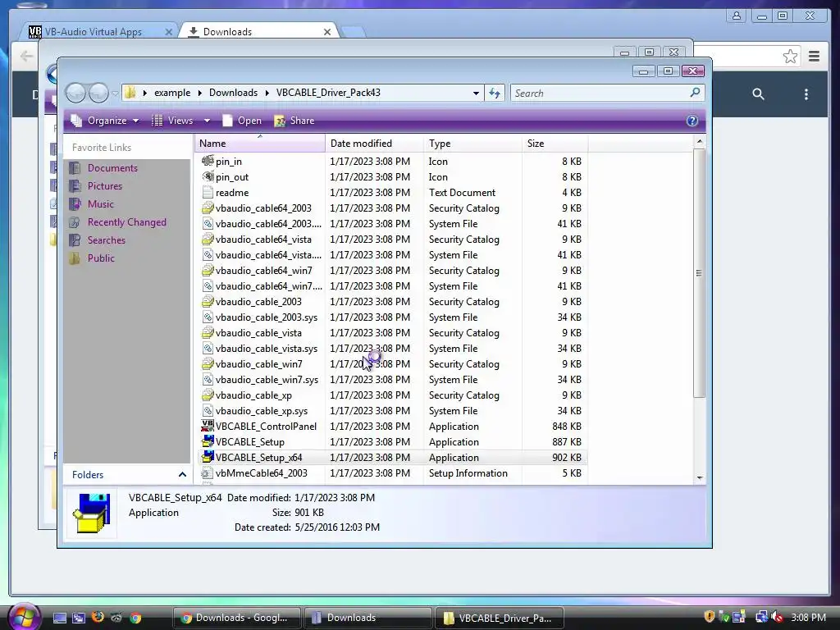
Task: Click the muted volume tray icon
Action: coord(778,618)
